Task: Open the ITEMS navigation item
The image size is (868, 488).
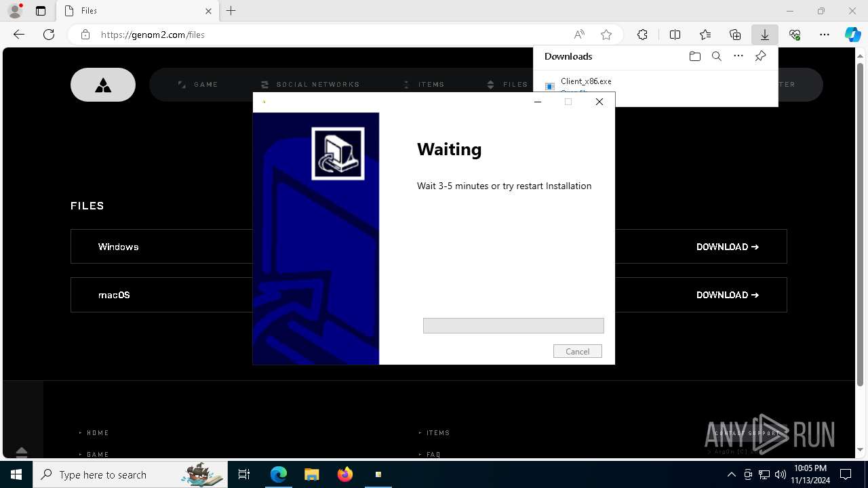Action: (424, 85)
